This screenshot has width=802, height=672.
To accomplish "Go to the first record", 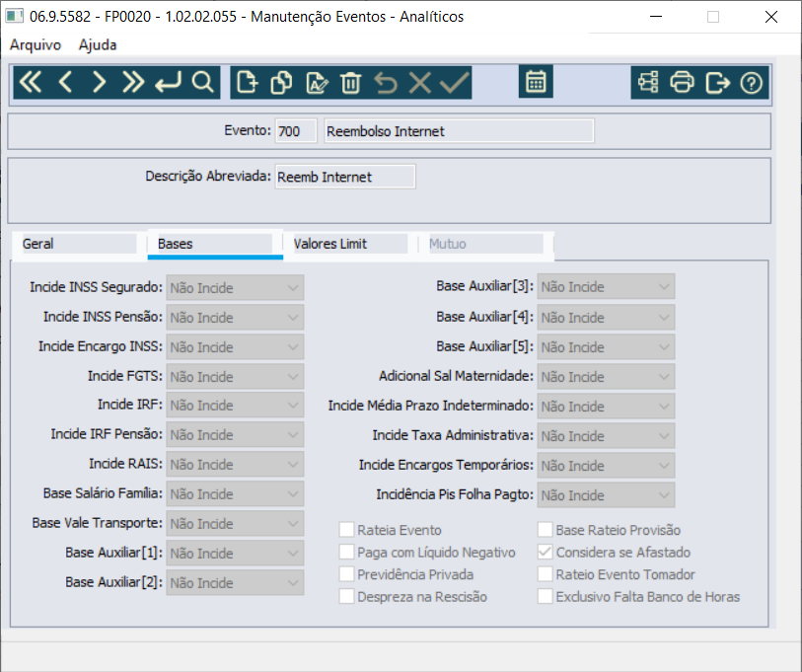I will click(31, 83).
